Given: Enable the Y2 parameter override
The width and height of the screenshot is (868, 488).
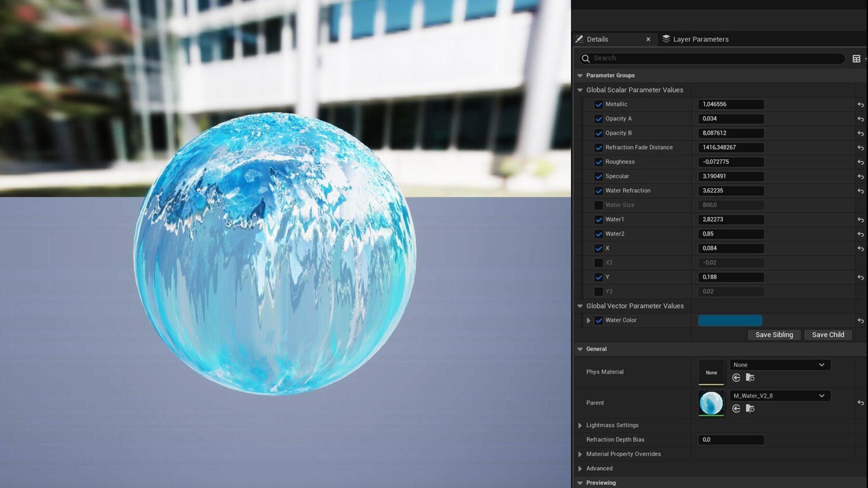Looking at the screenshot, I should pos(598,291).
